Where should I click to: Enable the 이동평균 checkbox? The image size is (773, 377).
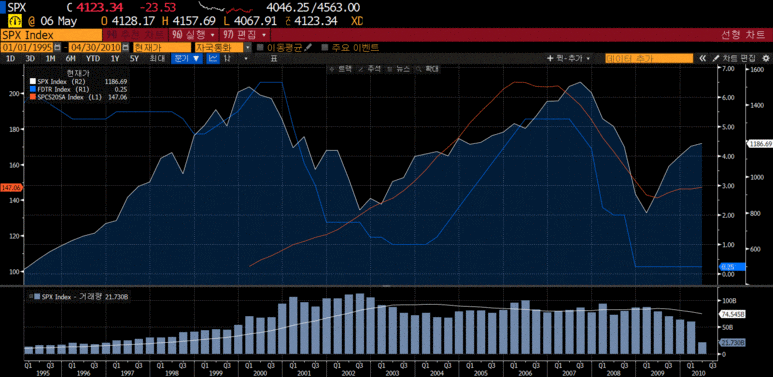point(260,48)
